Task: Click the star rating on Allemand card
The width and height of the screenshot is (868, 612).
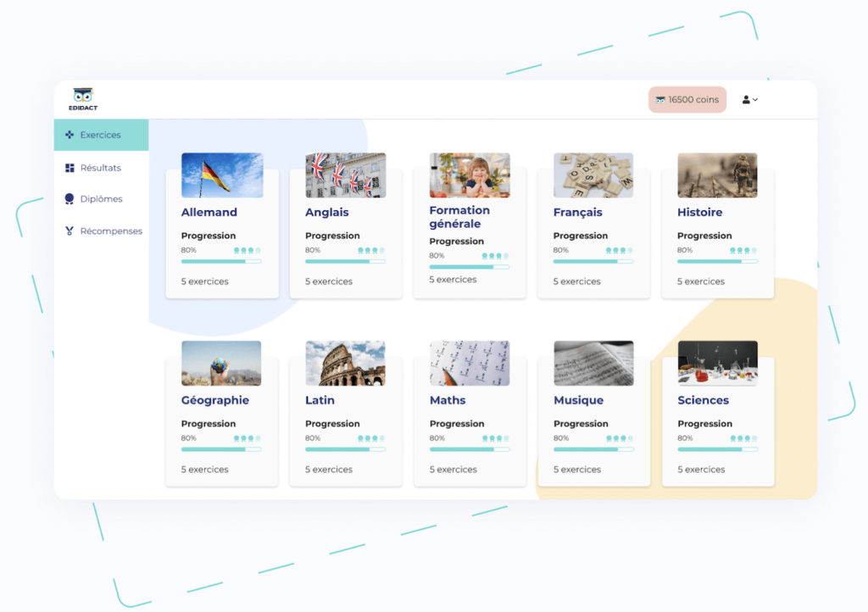Action: 248,251
